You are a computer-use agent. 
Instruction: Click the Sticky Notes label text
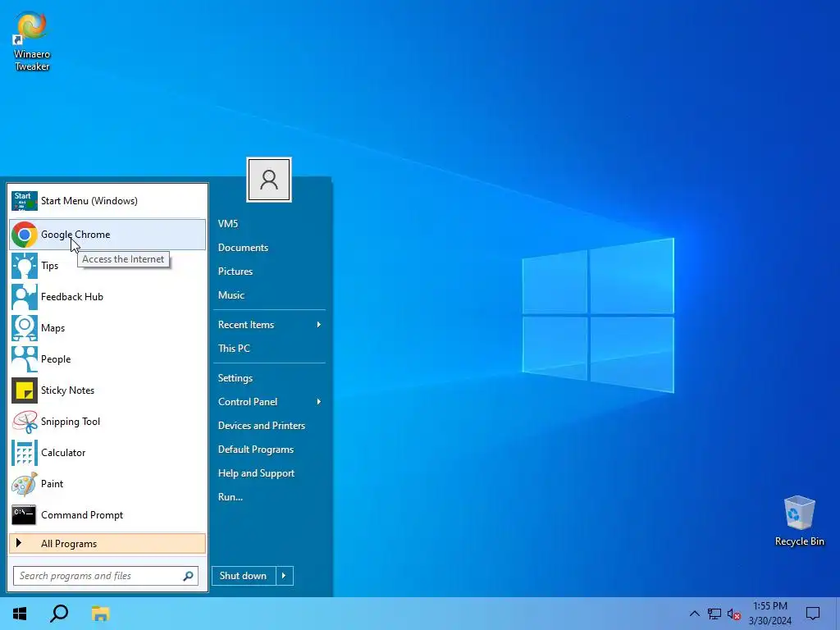(x=67, y=390)
